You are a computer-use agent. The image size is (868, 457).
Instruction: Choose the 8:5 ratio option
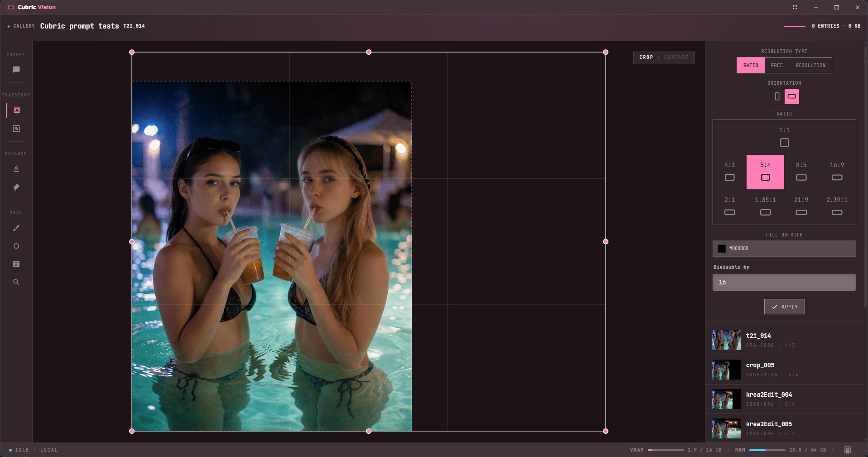coord(801,172)
